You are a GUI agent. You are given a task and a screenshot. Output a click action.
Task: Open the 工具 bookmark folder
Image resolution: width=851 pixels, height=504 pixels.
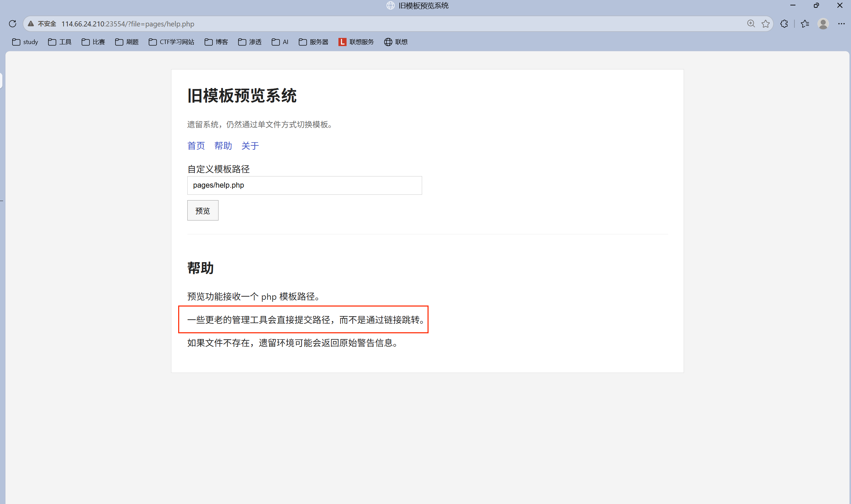(x=60, y=42)
